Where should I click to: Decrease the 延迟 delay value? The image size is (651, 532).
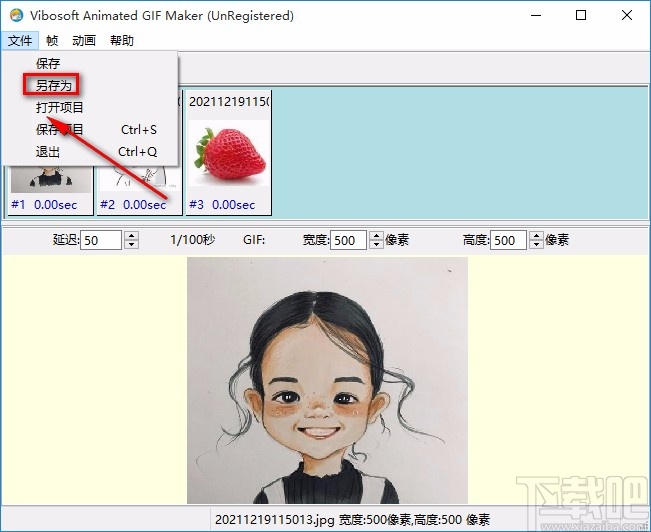(131, 244)
